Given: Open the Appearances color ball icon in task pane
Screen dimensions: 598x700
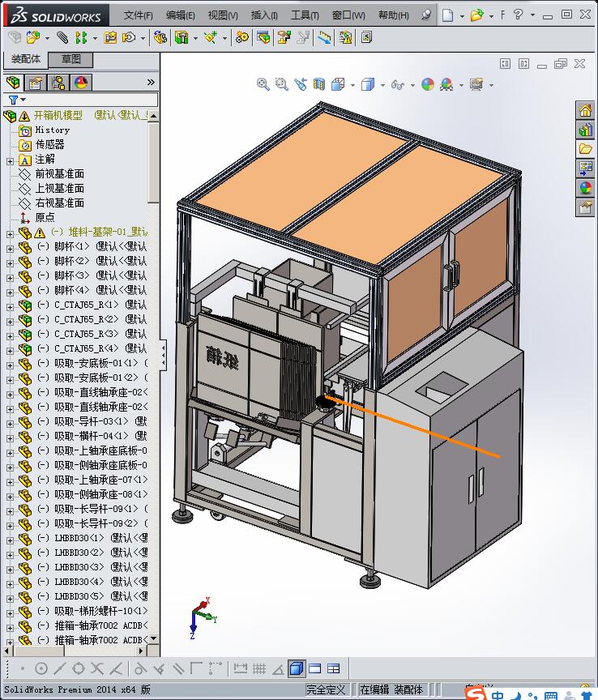Looking at the screenshot, I should click(585, 188).
